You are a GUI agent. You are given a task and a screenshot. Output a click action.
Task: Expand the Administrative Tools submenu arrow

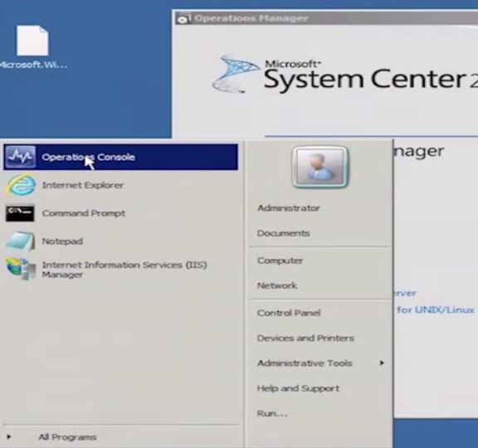pos(382,363)
